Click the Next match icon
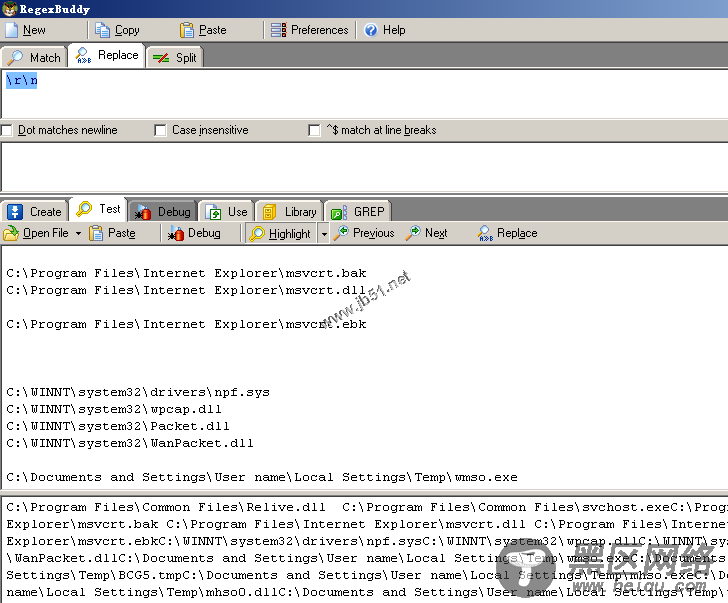This screenshot has height=603, width=728. (x=413, y=233)
